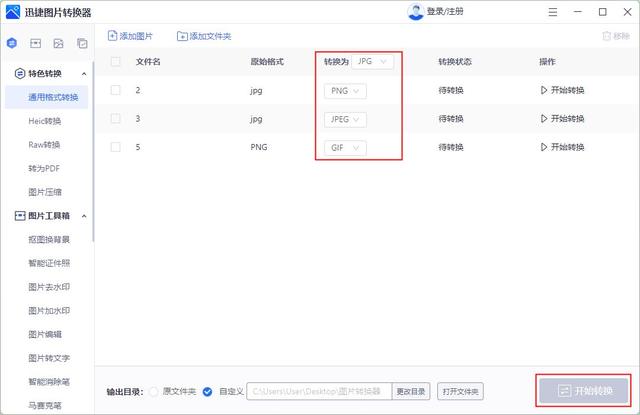Open 转为PDF in sidebar
Screen dimensions: 640x415
[x=44, y=168]
